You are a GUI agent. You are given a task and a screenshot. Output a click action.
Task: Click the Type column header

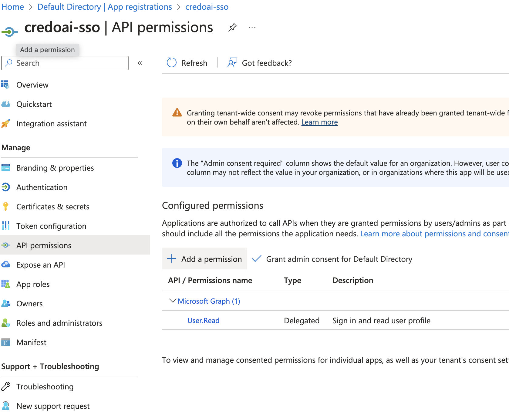(292, 280)
